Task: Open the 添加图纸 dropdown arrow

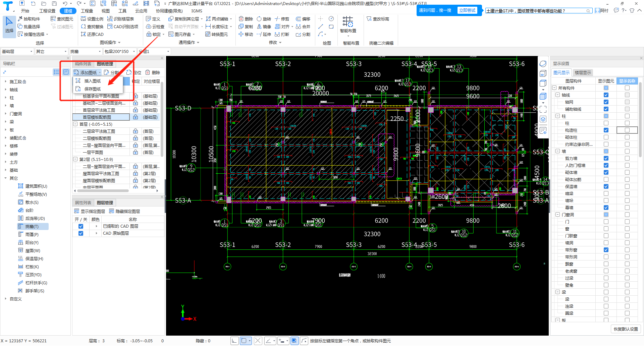Action: pyautogui.click(x=100, y=72)
